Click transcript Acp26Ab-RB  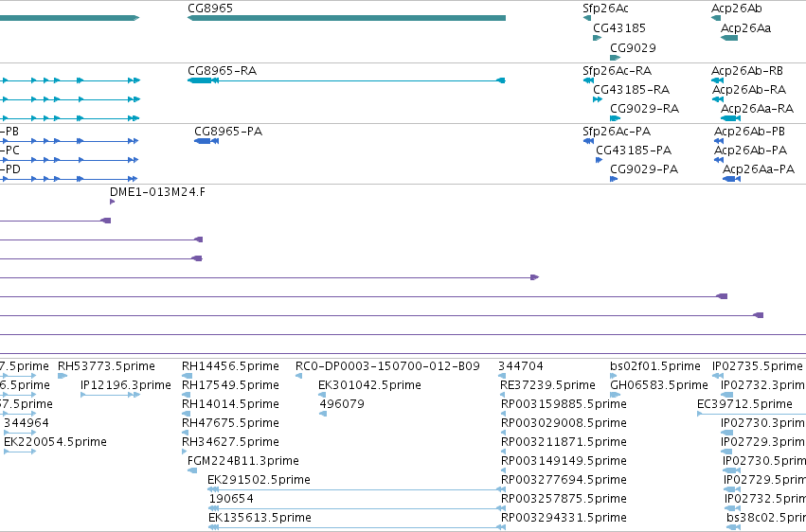[x=717, y=80]
